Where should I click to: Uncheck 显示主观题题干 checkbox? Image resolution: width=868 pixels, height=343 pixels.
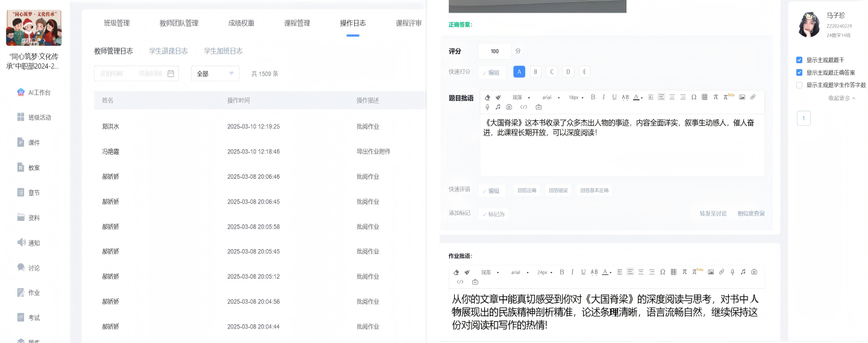(799, 60)
